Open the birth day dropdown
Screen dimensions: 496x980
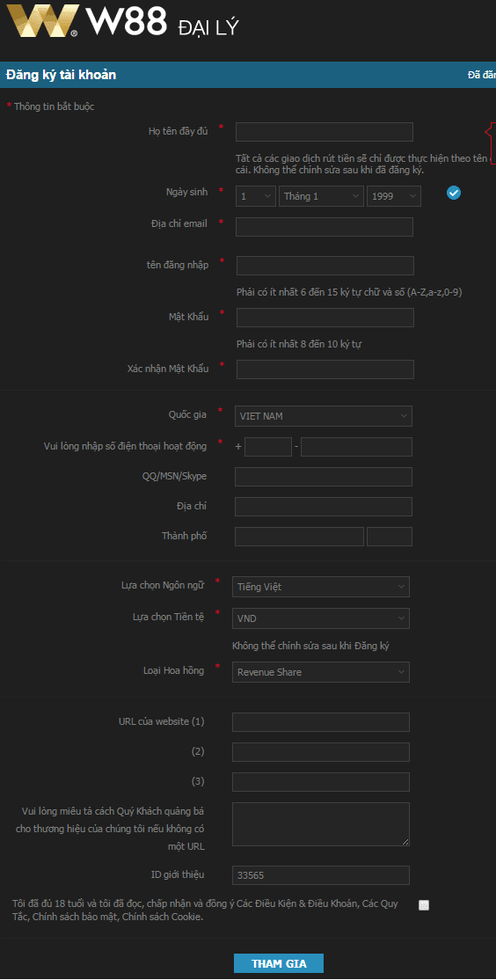256,196
